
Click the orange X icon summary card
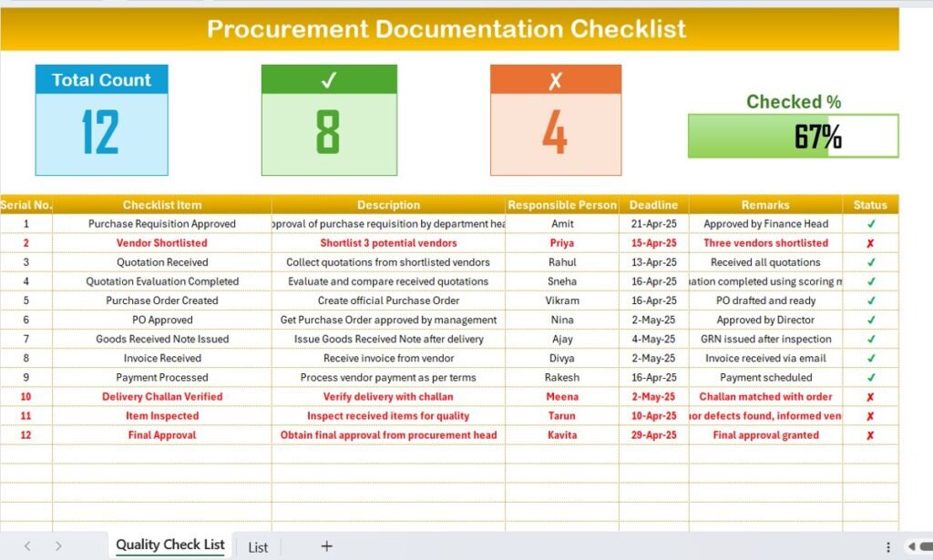tap(556, 118)
